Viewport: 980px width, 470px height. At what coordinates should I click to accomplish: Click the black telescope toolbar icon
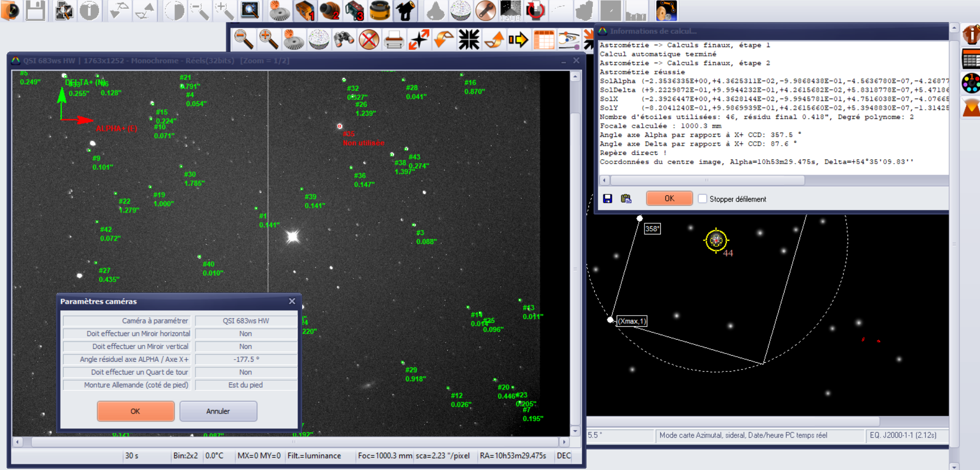(x=405, y=11)
